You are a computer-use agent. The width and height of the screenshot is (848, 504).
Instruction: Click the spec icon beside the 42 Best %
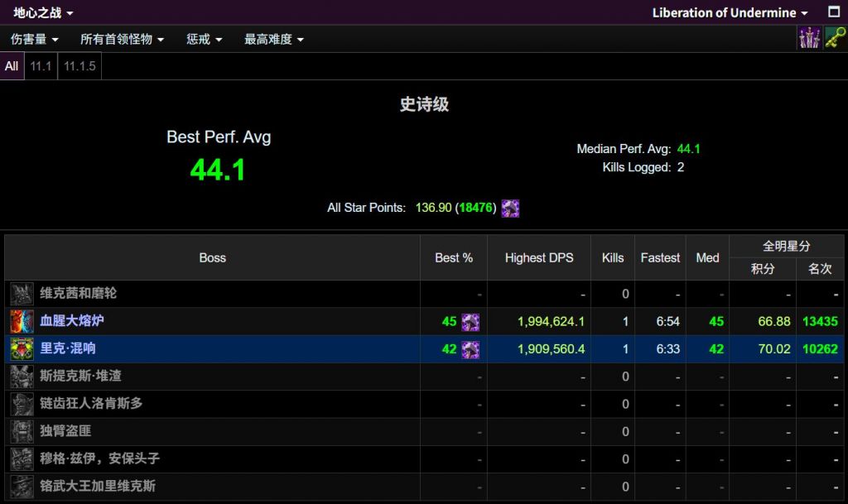pyautogui.click(x=470, y=348)
